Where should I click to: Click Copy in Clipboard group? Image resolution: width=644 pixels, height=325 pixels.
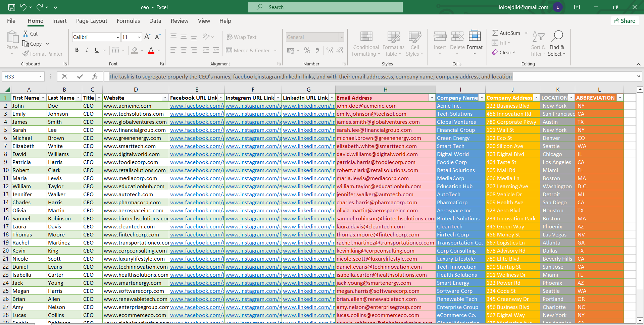[x=32, y=44]
